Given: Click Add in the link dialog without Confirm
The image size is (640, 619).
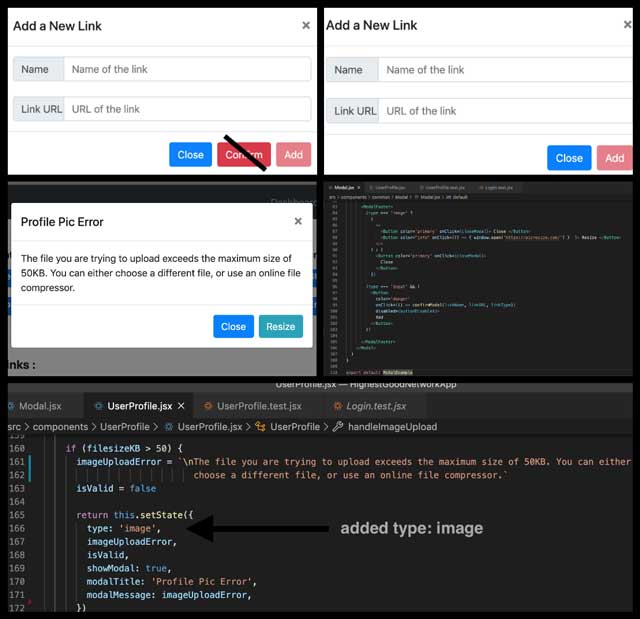Looking at the screenshot, I should [x=614, y=158].
